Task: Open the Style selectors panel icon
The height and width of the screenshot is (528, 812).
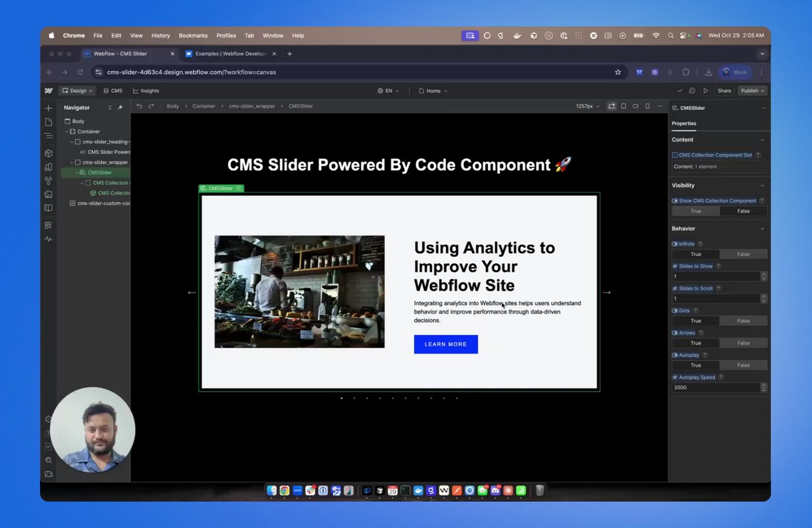Action: click(48, 167)
